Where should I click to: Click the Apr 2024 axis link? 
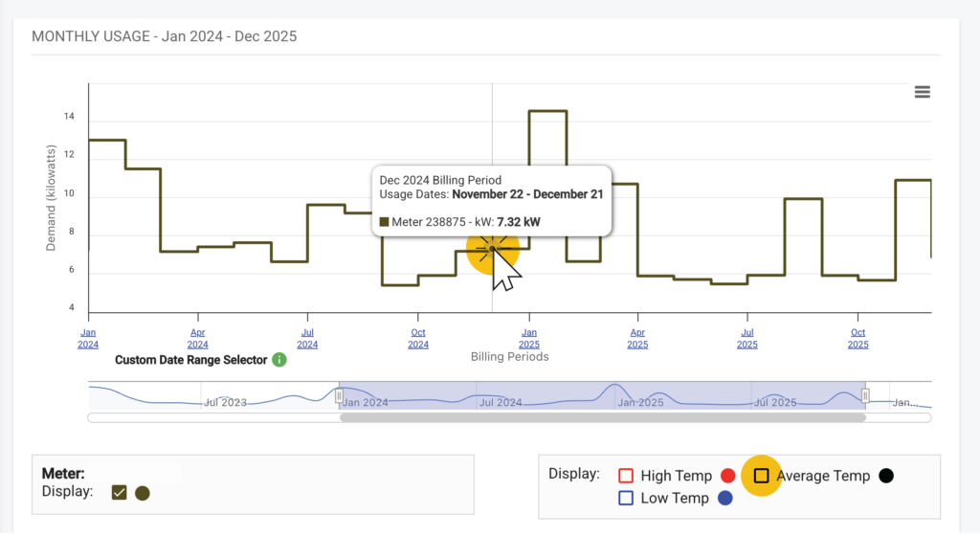pyautogui.click(x=198, y=338)
